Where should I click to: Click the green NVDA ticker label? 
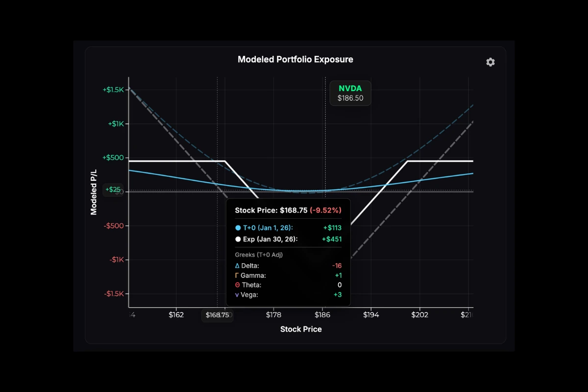click(350, 88)
